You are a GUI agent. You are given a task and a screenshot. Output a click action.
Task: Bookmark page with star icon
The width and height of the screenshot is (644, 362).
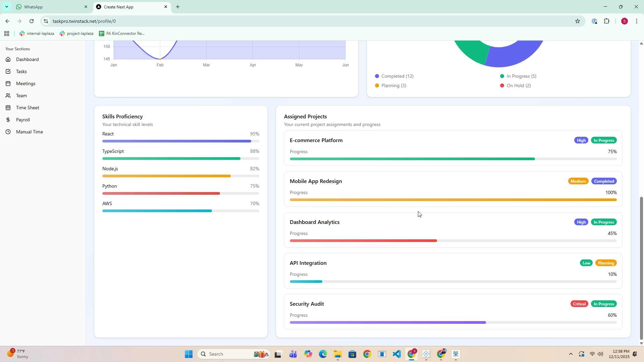coord(577,21)
